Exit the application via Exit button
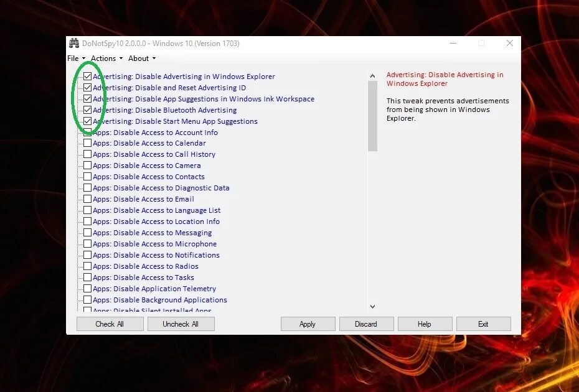579x392 pixels. click(x=483, y=324)
